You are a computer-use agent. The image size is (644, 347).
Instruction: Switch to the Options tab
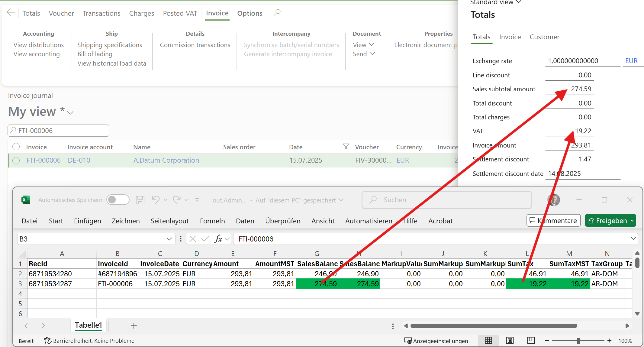(250, 13)
